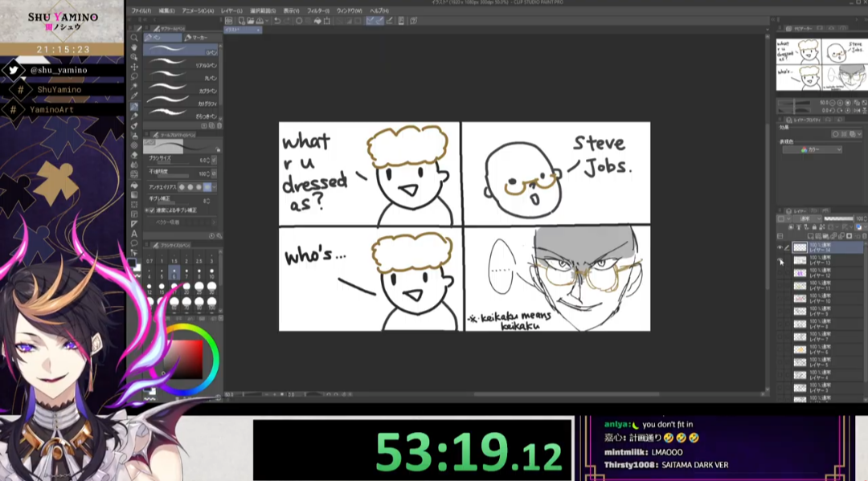868x481 pixels.
Task: Open the Layer menu
Action: (231, 11)
